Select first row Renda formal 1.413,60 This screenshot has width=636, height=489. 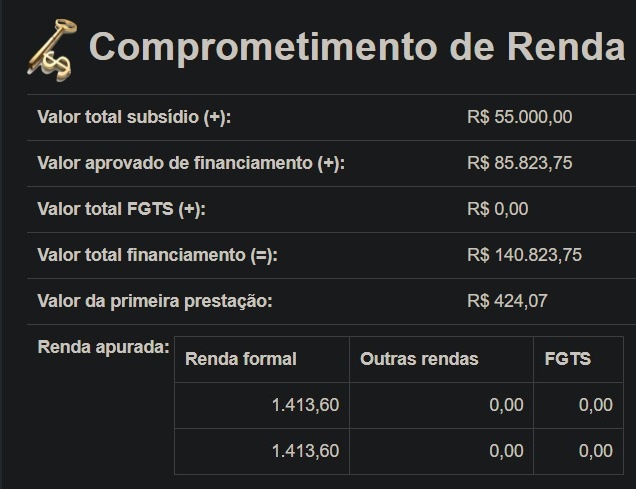(x=305, y=405)
